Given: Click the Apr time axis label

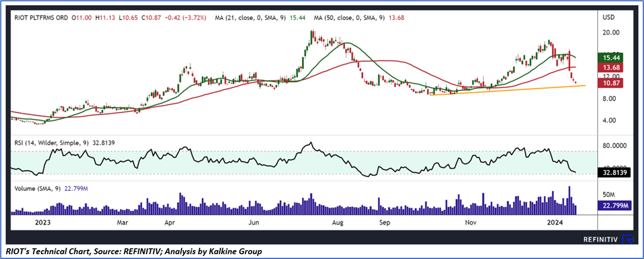Looking at the screenshot, I should click(170, 222).
